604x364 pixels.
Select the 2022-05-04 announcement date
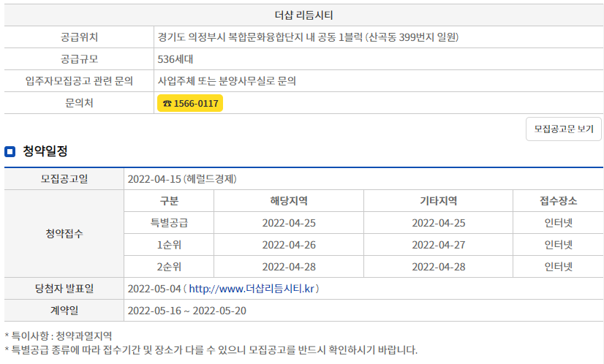pyautogui.click(x=154, y=289)
